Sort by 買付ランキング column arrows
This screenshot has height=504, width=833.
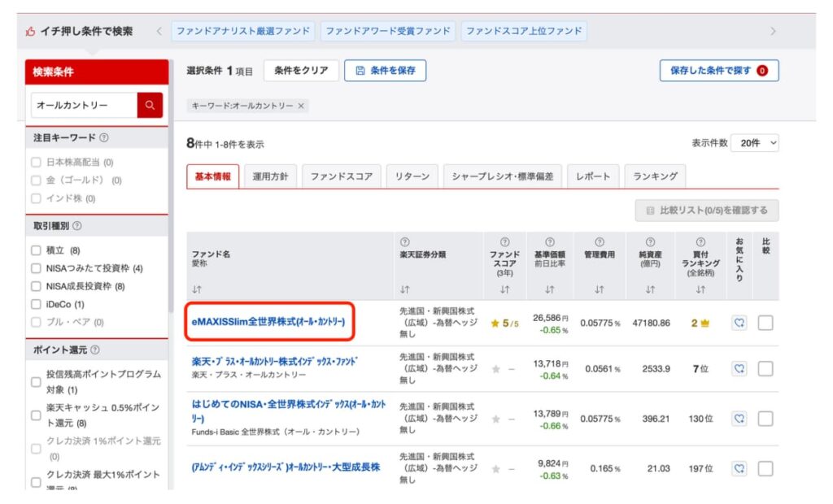tap(700, 289)
